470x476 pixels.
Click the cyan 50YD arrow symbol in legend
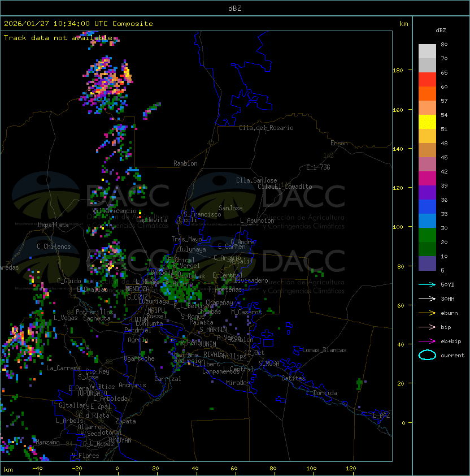(x=427, y=284)
